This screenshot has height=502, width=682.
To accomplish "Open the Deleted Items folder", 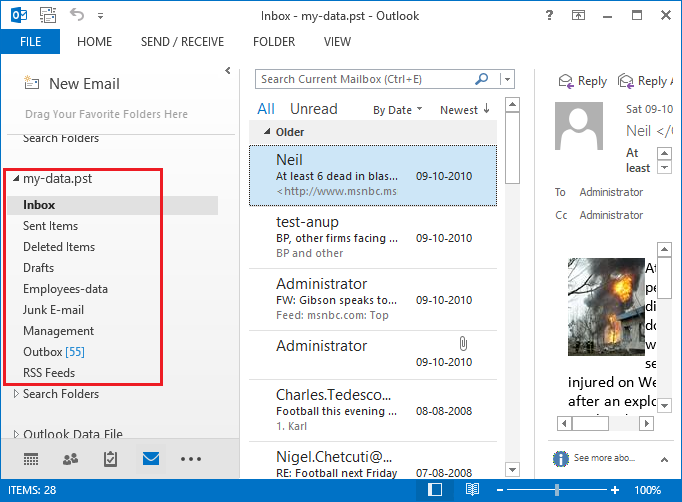I will click(x=59, y=247).
